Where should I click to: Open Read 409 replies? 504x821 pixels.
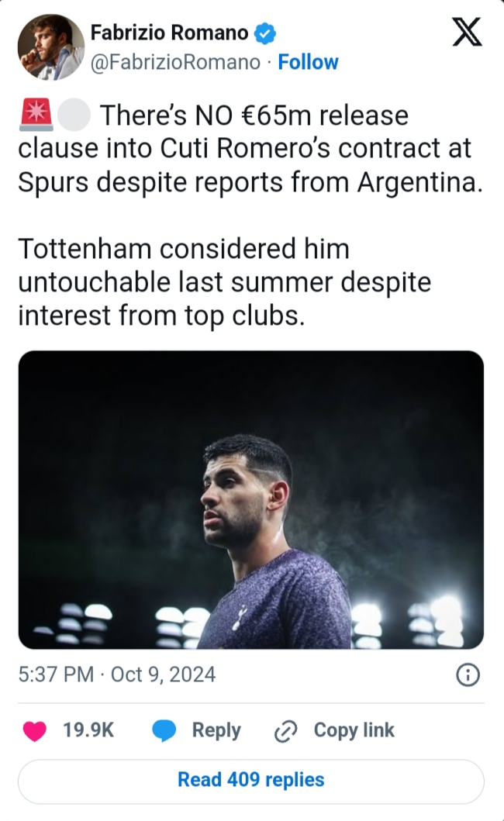[251, 779]
